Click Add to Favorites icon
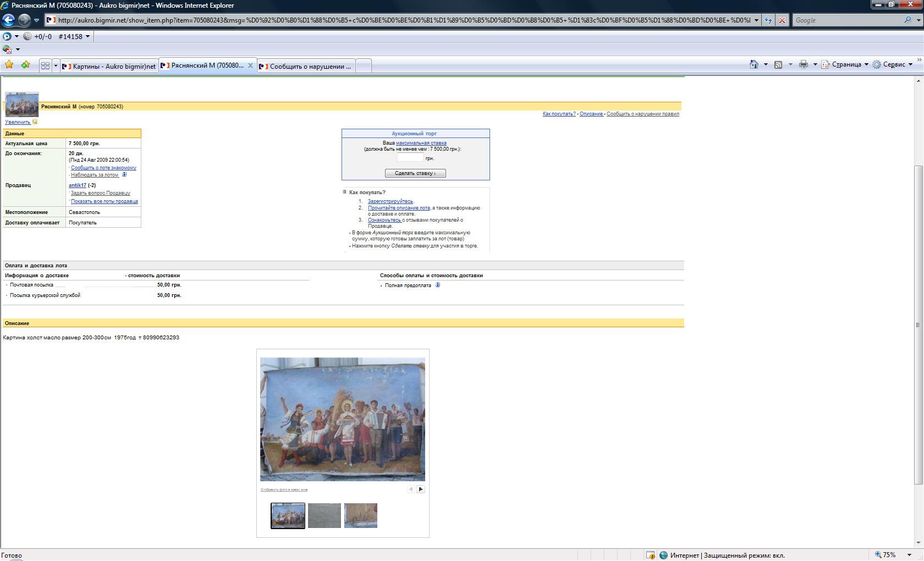The width and height of the screenshot is (924, 561). pyautogui.click(x=25, y=65)
